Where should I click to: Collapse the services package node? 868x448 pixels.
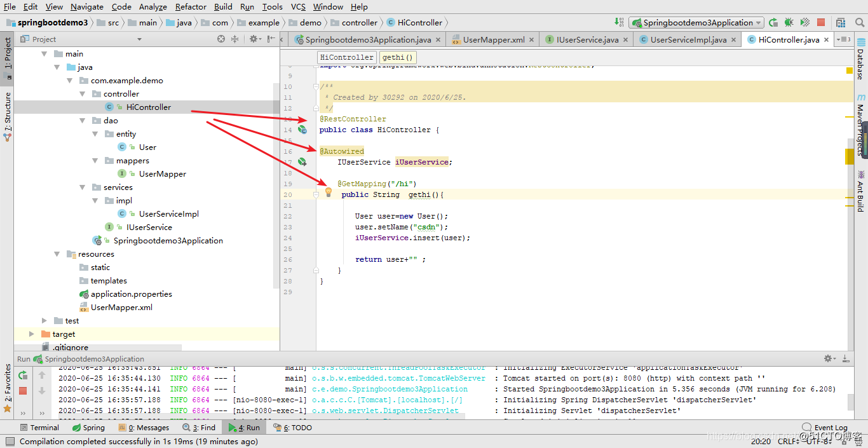point(82,187)
